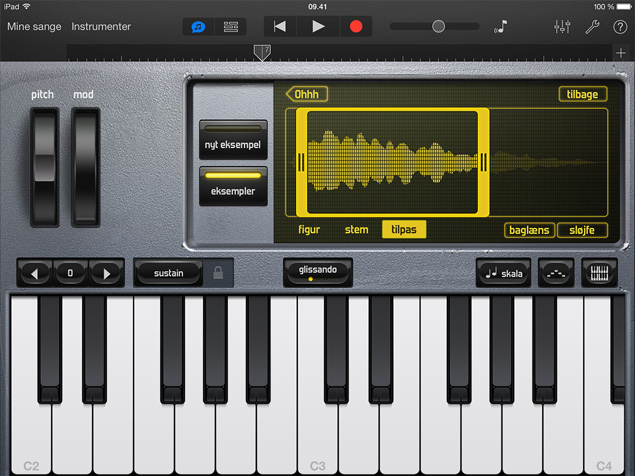Toggle the sustain switch
The image size is (635, 476).
click(x=168, y=273)
